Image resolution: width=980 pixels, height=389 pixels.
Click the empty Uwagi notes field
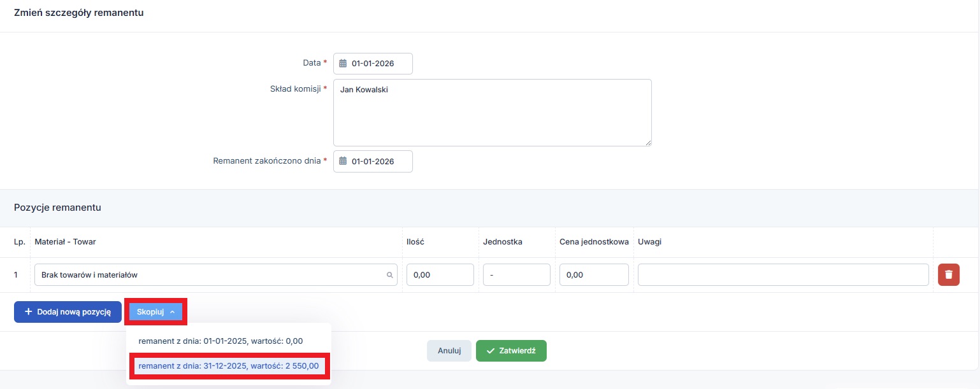tap(782, 276)
